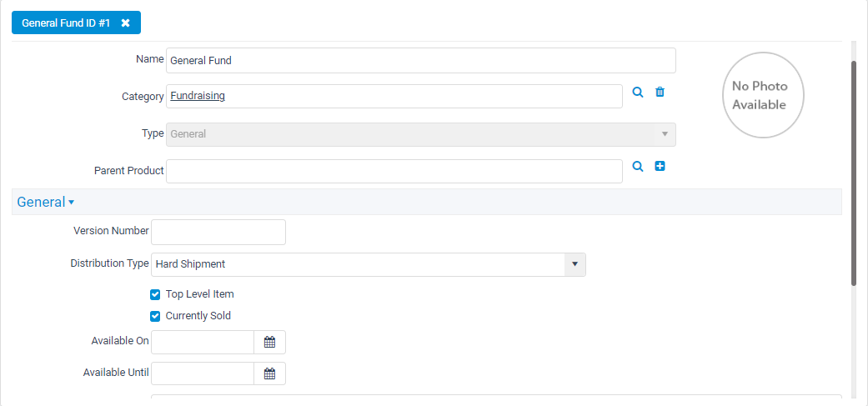This screenshot has width=868, height=406.
Task: Open the Distribution Type dropdown
Action: 574,264
